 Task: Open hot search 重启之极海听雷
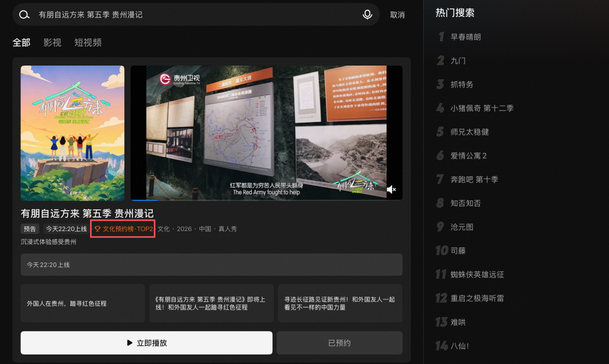click(477, 298)
